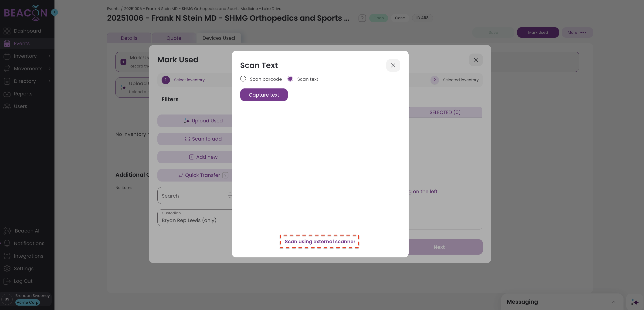Click the Beacon AI sparkle icon
This screenshot has height=310, width=644.
click(7, 231)
